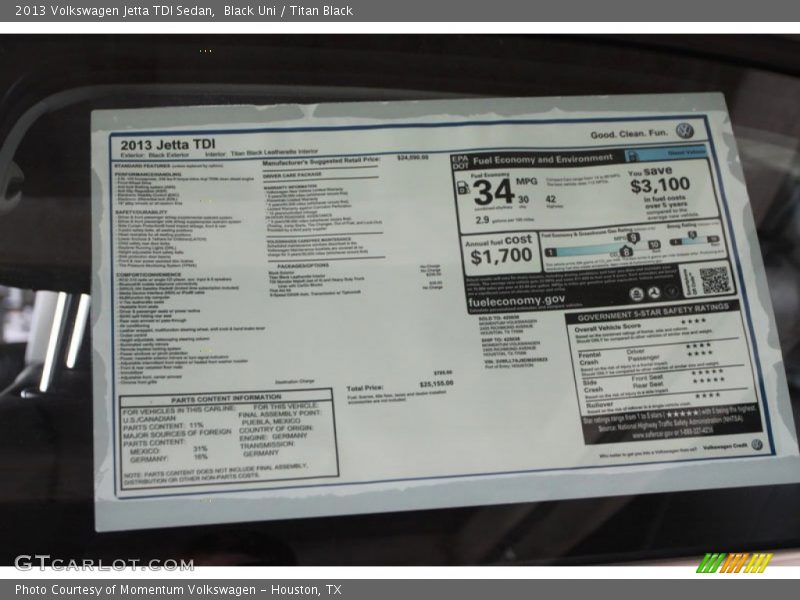Click the Volkswagen Credit logo on the sticker
This screenshot has height=600, width=800.
coord(757,444)
